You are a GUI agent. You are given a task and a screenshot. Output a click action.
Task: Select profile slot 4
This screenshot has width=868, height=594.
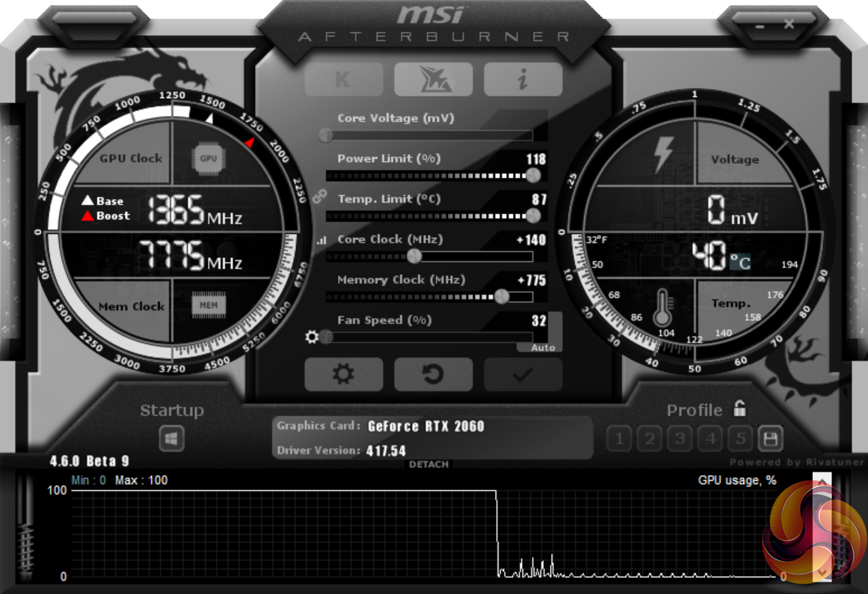click(x=710, y=439)
